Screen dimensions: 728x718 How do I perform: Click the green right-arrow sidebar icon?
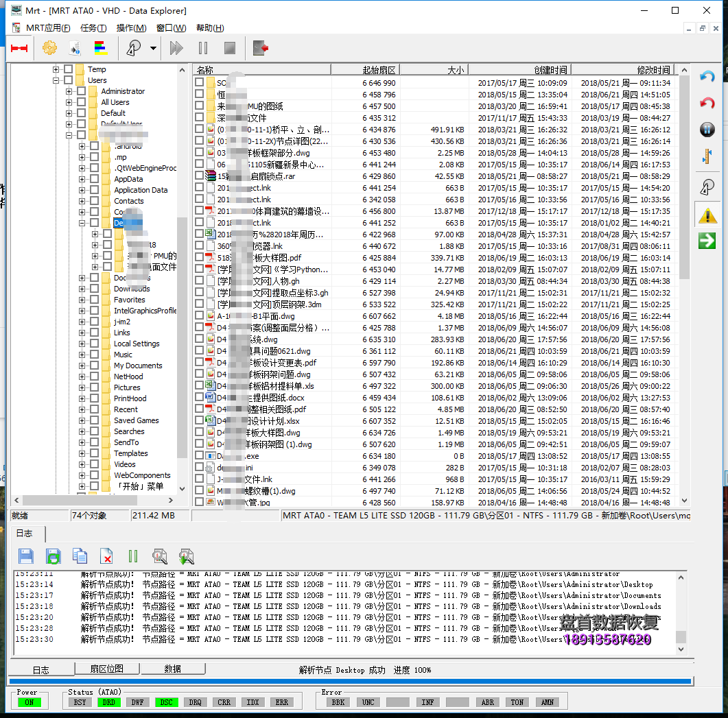click(x=707, y=240)
